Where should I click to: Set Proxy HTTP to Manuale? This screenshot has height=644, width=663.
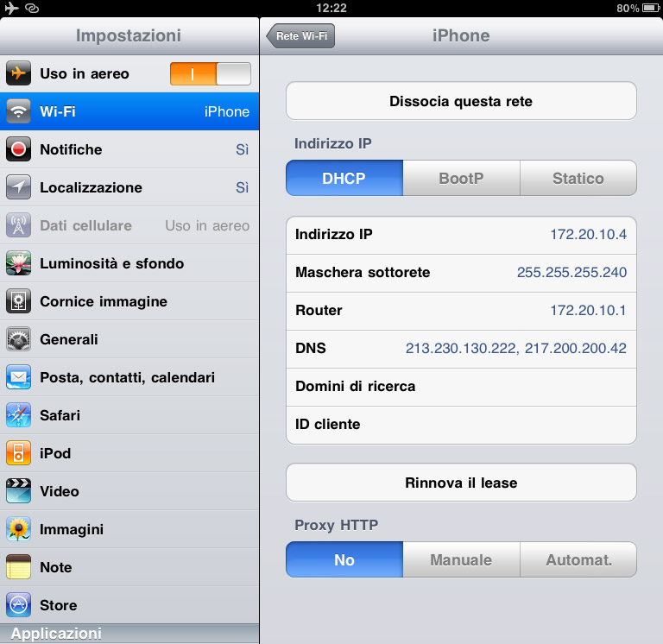[x=461, y=559]
